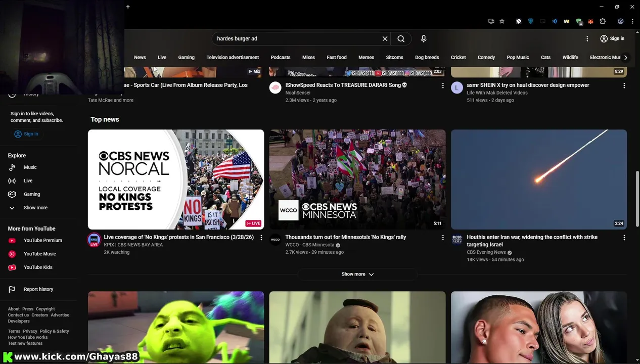Open NoahSensei channel avatar

275,87
